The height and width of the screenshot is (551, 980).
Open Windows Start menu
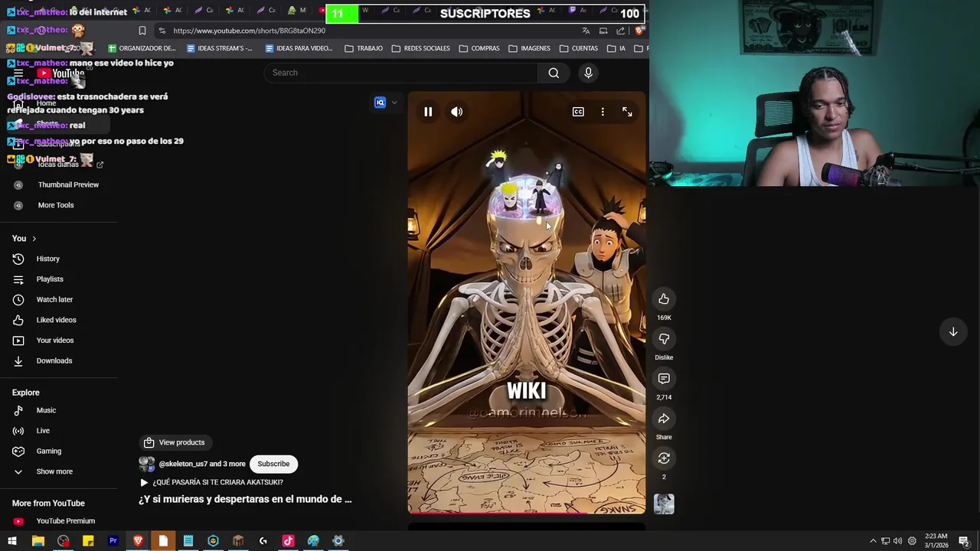tap(12, 541)
